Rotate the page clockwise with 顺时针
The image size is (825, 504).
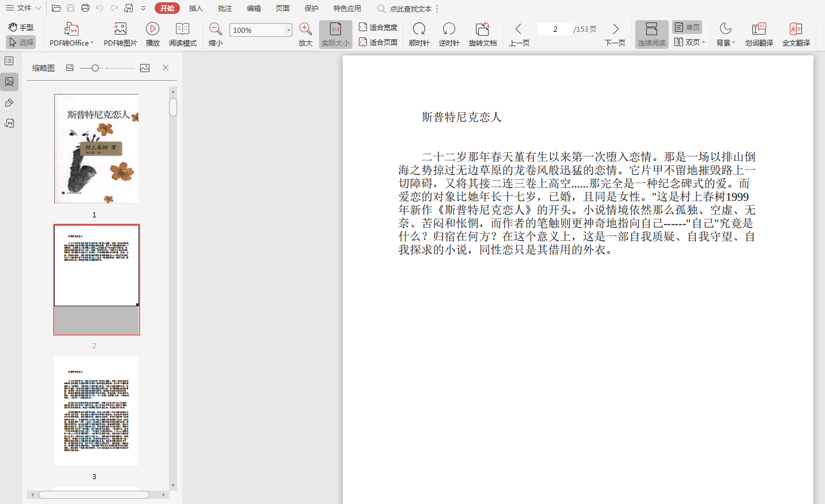419,35
